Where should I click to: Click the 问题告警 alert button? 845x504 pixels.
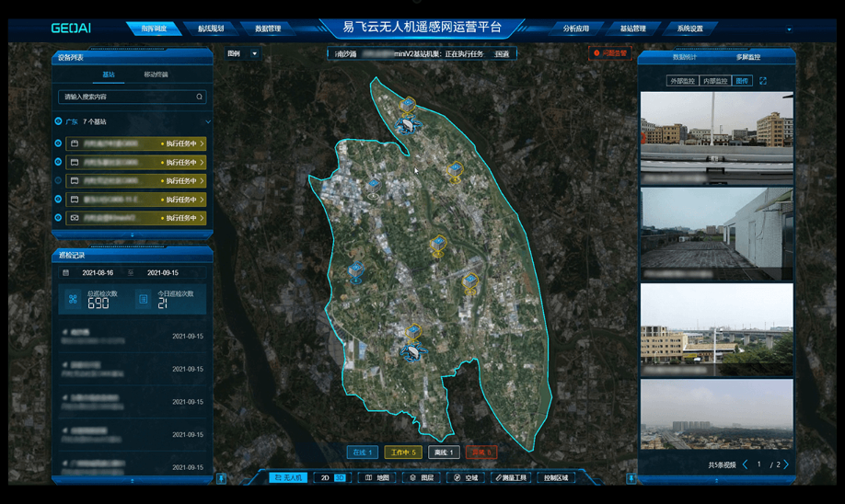tap(609, 53)
